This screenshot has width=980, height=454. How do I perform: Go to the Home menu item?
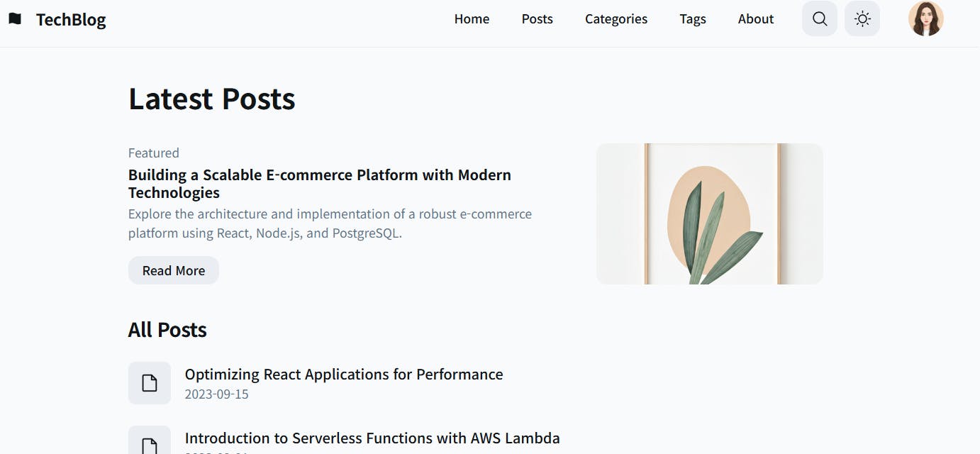pos(472,19)
